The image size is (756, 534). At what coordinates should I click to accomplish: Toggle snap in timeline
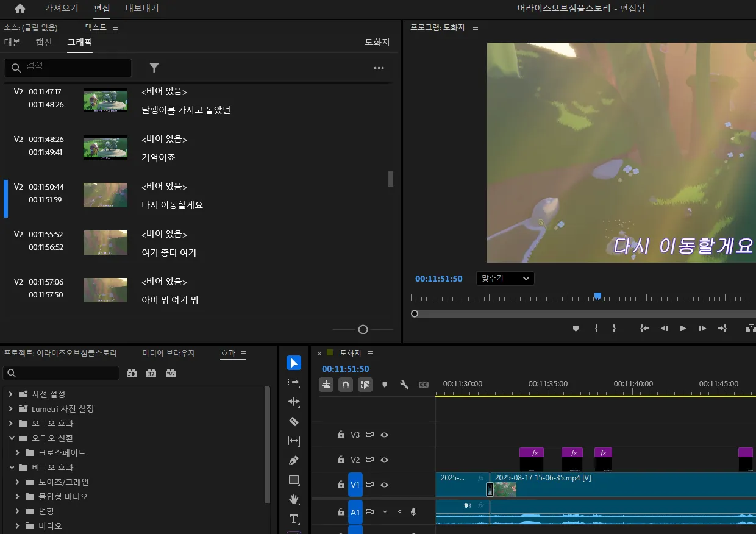346,385
